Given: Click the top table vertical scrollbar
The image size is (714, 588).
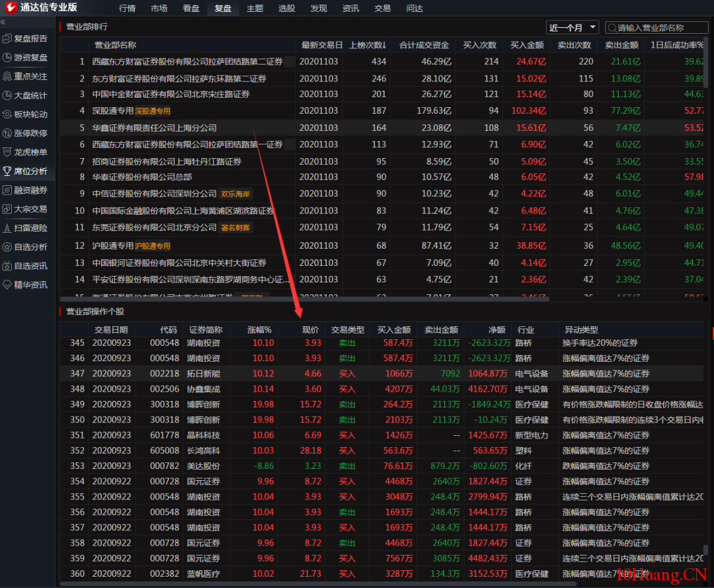Looking at the screenshot, I should [x=706, y=63].
